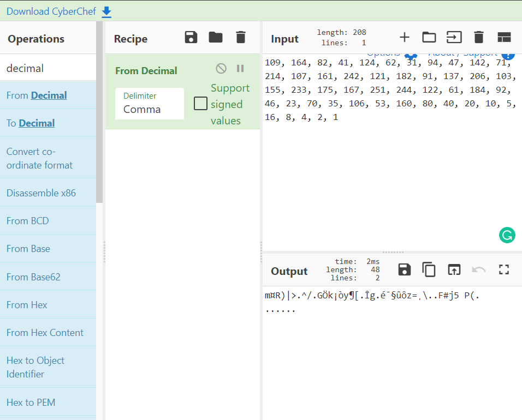Save the recipe using the floppy icon
The width and height of the screenshot is (522, 420).
pos(191,37)
